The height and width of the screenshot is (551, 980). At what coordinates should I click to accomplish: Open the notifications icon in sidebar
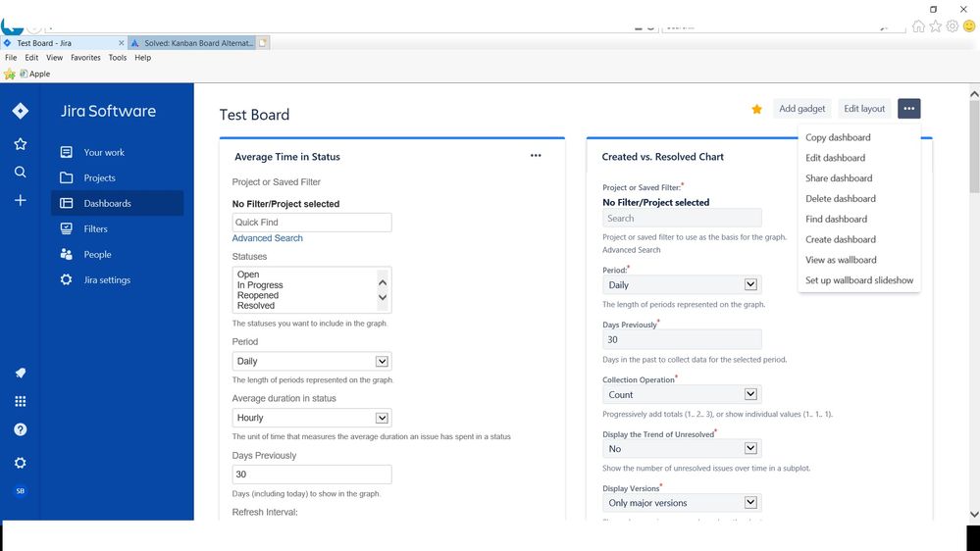[20, 373]
